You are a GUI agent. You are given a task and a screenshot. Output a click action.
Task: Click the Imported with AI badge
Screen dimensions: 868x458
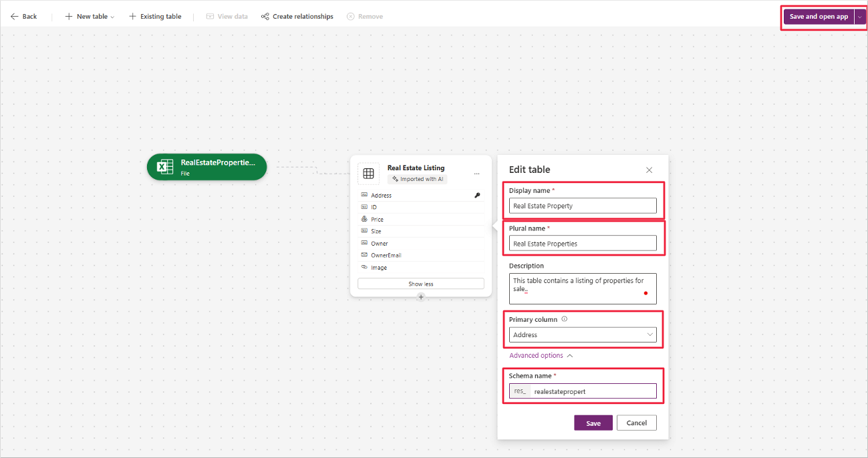(x=418, y=179)
